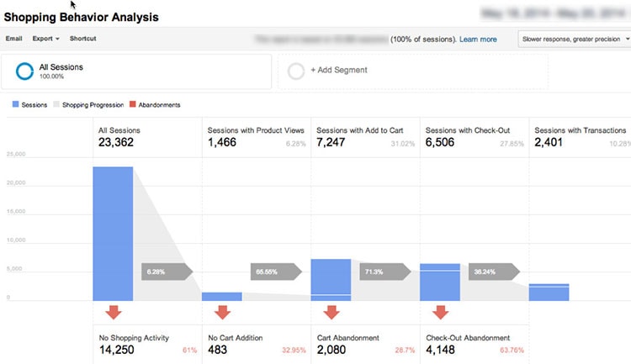The width and height of the screenshot is (631, 364).
Task: Click red arrow above Check-Out Abandonment
Action: (x=439, y=313)
